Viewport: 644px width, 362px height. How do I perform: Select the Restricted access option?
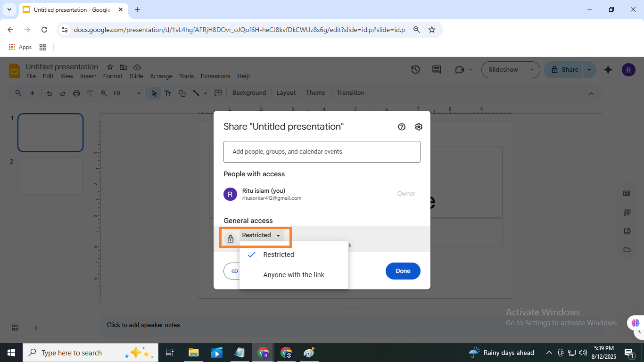279,255
